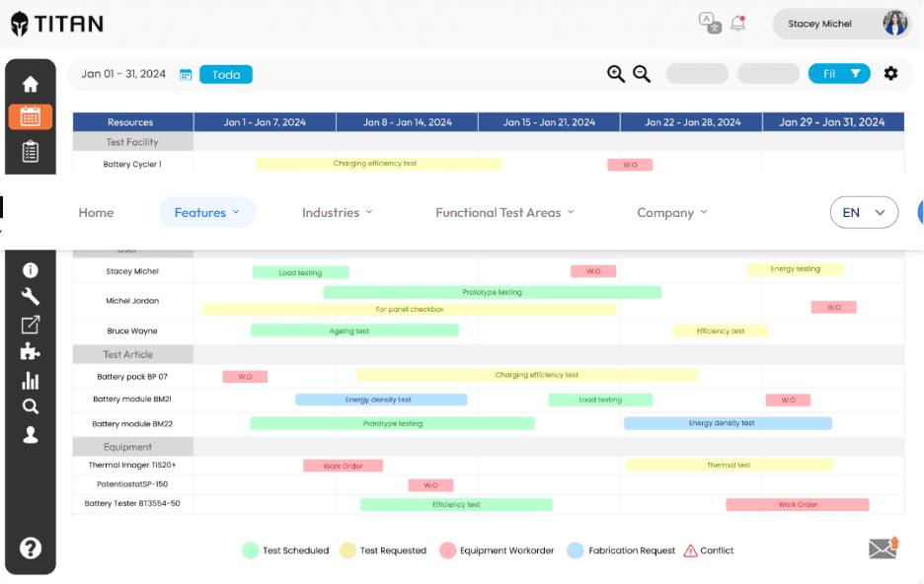Click the second blank grey toolbar button
The width and height of the screenshot is (924, 584).
point(768,74)
